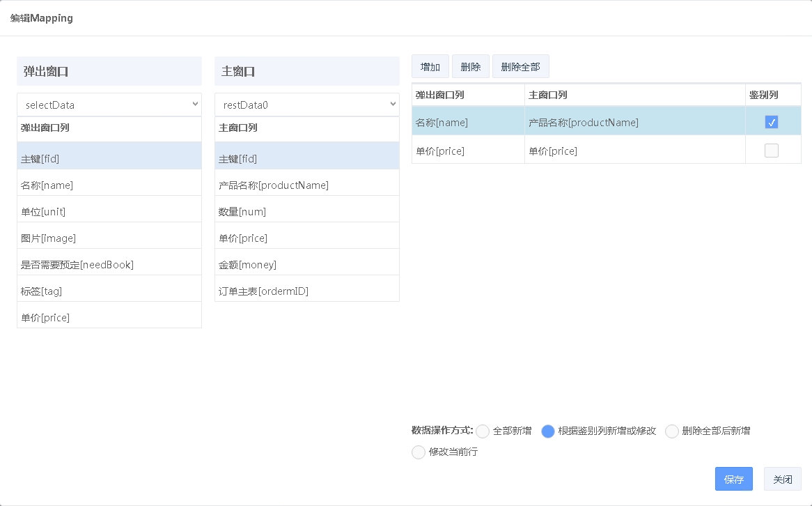Image resolution: width=812 pixels, height=506 pixels.
Task: Choose 数量[num] in main window column list
Action: coord(307,212)
